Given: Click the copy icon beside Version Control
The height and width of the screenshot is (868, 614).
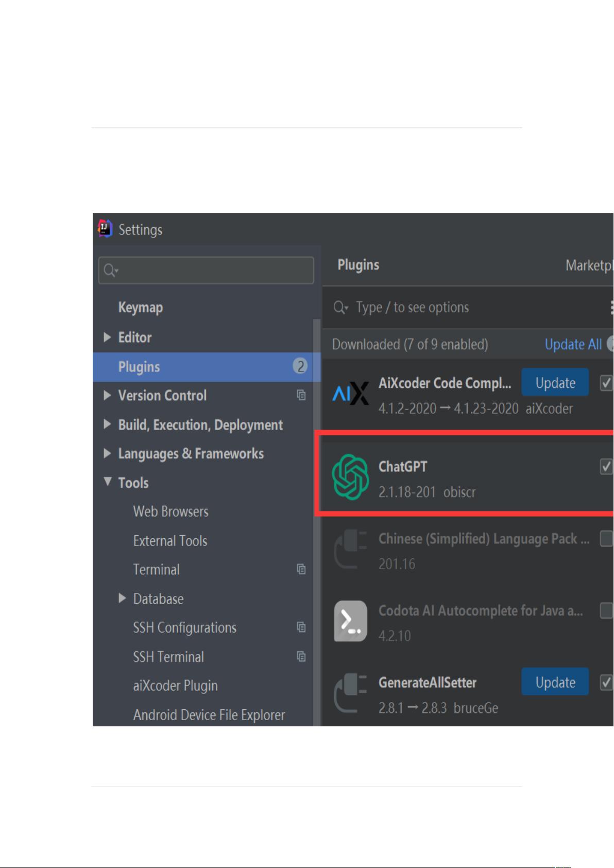Looking at the screenshot, I should [x=301, y=395].
